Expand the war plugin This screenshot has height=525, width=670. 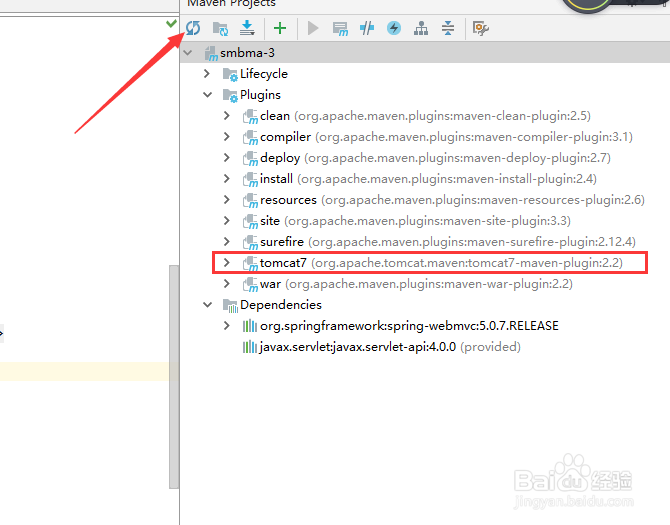click(227, 284)
